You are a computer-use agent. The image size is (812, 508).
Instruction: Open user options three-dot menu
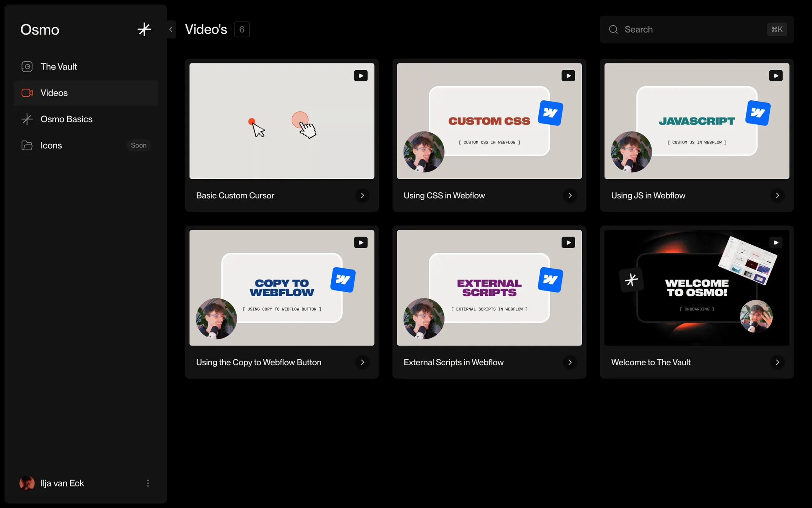[148, 483]
